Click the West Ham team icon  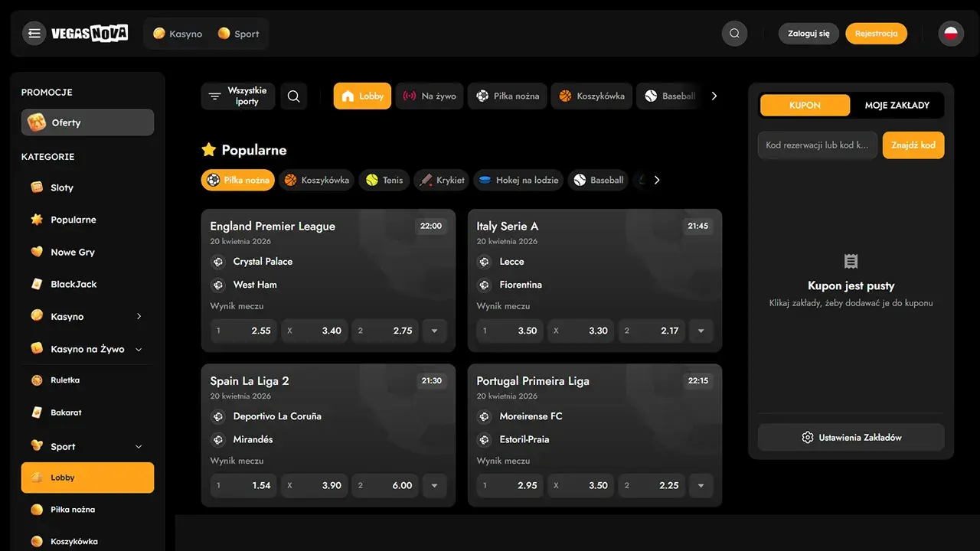point(218,285)
